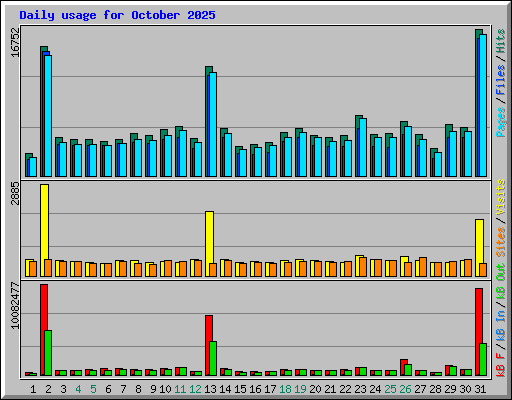The width and height of the screenshot is (512, 400).
Task: Click day label 22 on the x-axis
Action: [x=345, y=389]
